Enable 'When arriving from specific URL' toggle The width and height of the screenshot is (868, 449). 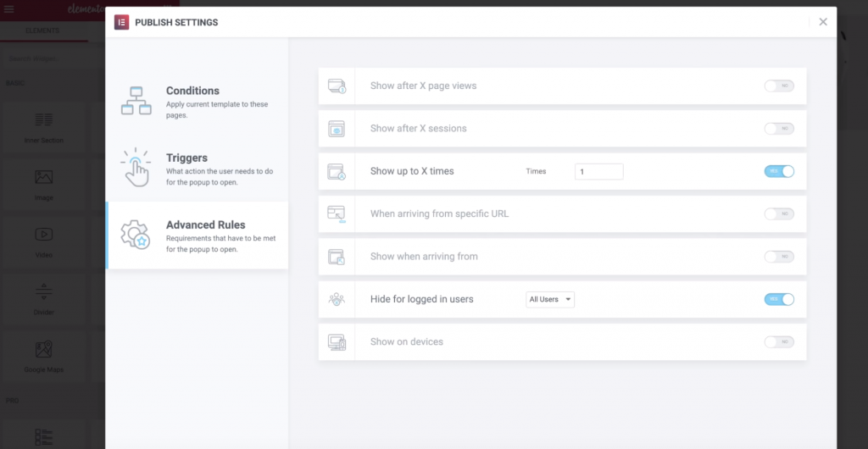tap(778, 214)
